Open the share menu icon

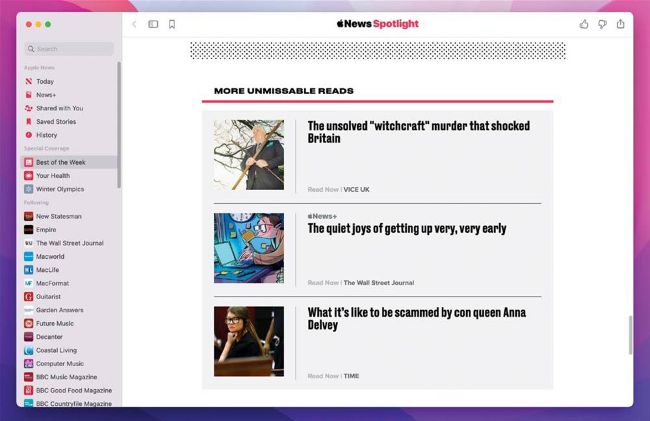click(x=620, y=24)
